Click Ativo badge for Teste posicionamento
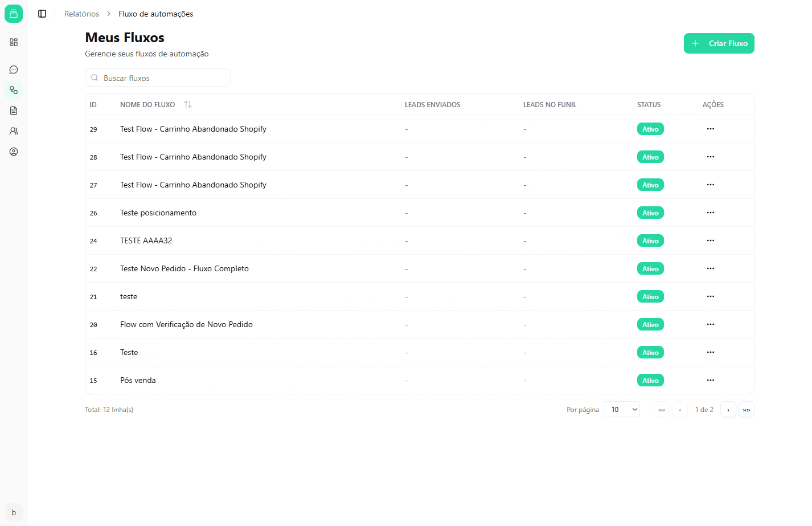This screenshot has width=812, height=526. click(650, 213)
